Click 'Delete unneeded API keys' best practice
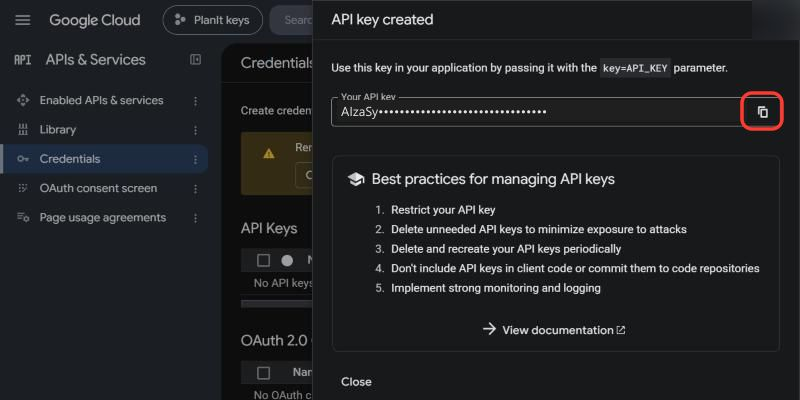The height and width of the screenshot is (400, 800). (x=539, y=230)
